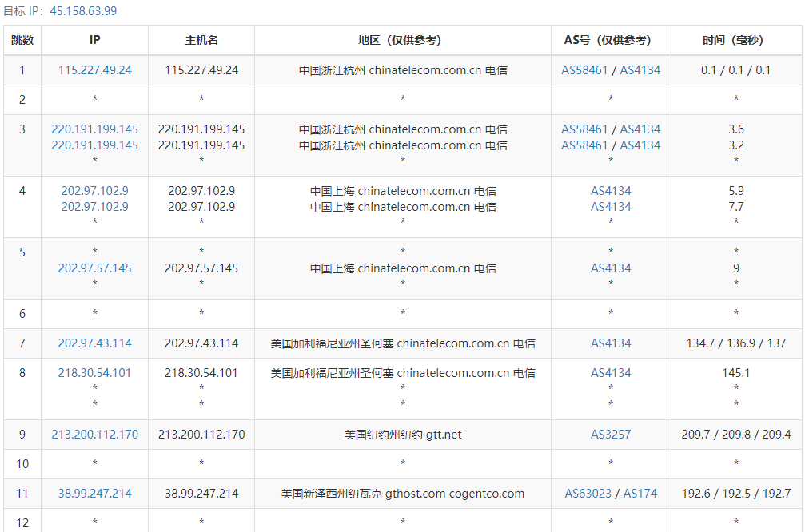The height and width of the screenshot is (532, 805).
Task: Open AS3257 link in hop 9 row
Action: click(x=611, y=435)
